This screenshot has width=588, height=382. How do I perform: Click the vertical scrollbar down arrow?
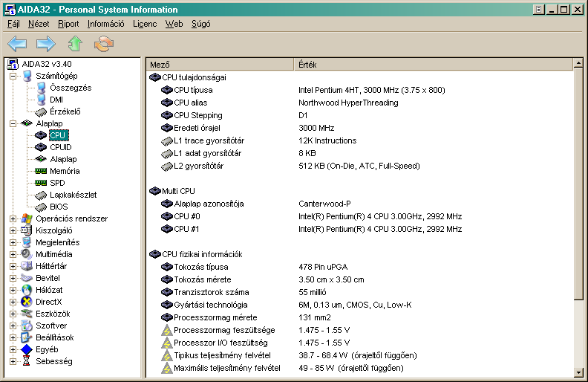pyautogui.click(x=580, y=370)
